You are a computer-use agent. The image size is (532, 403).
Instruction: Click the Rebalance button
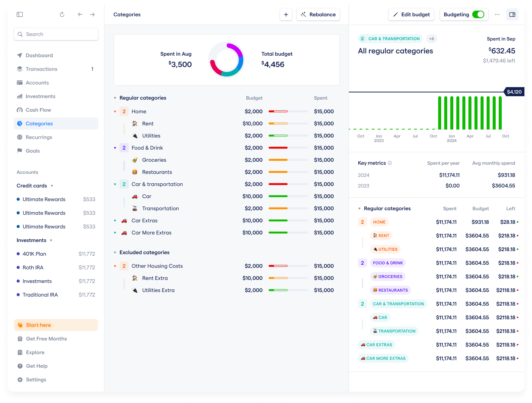(318, 14)
